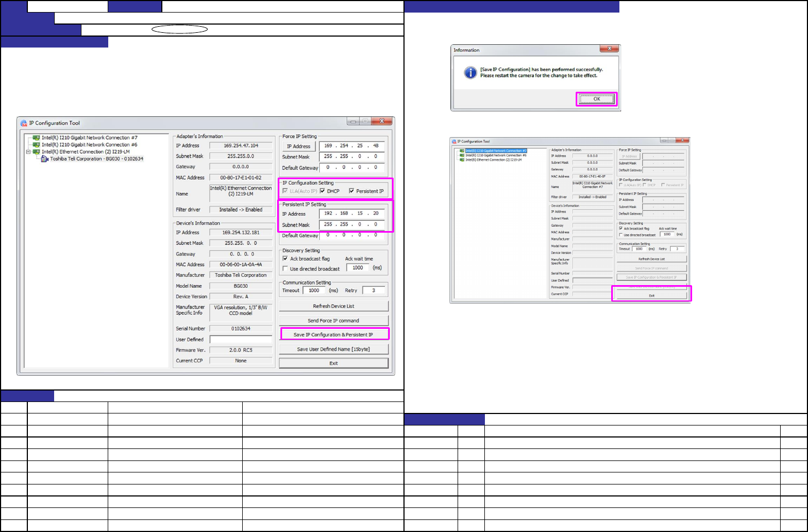Click device MAC value 00-06-00-1A-0A-4A
The width and height of the screenshot is (808, 532).
[241, 265]
